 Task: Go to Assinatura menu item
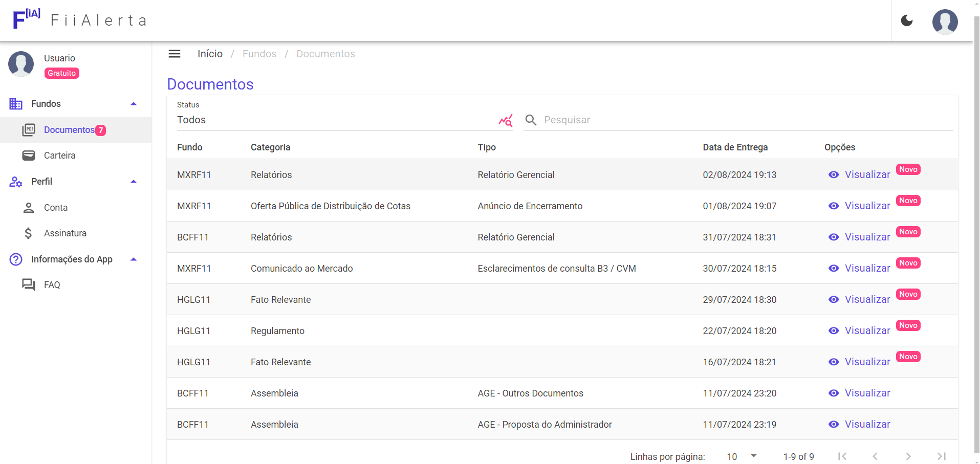(65, 233)
